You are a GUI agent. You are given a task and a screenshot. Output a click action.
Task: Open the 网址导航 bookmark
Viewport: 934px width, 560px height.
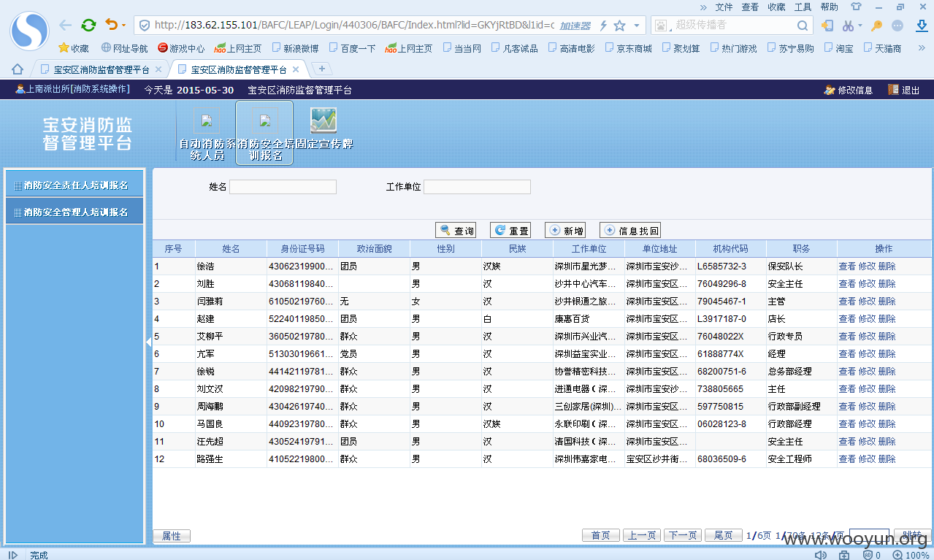click(x=124, y=48)
